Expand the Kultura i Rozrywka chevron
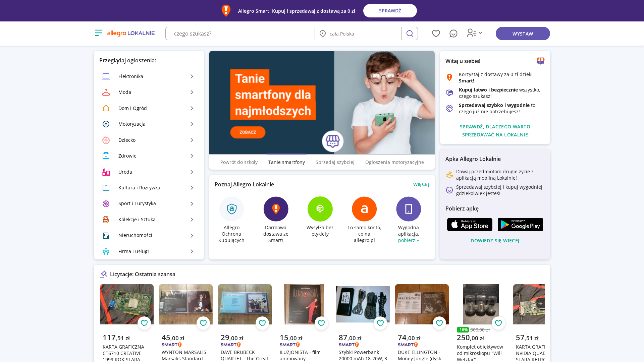The width and height of the screenshot is (644, 362). (192, 188)
